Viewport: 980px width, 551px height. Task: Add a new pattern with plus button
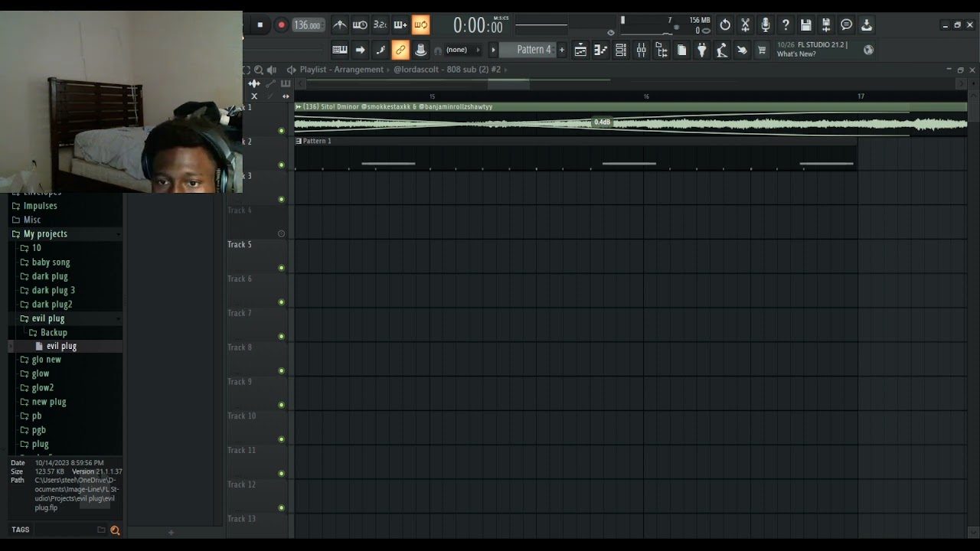(x=561, y=50)
